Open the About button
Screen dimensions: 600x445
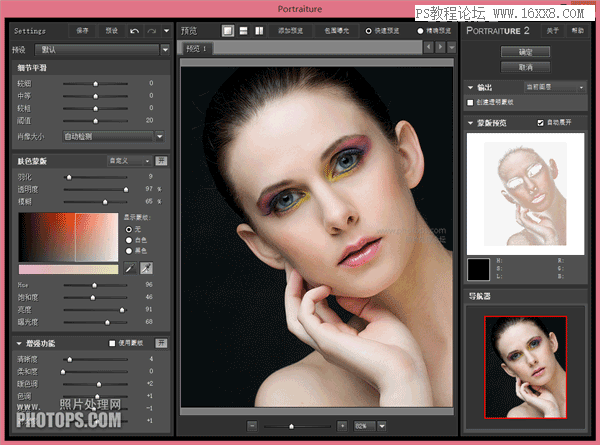[x=552, y=31]
